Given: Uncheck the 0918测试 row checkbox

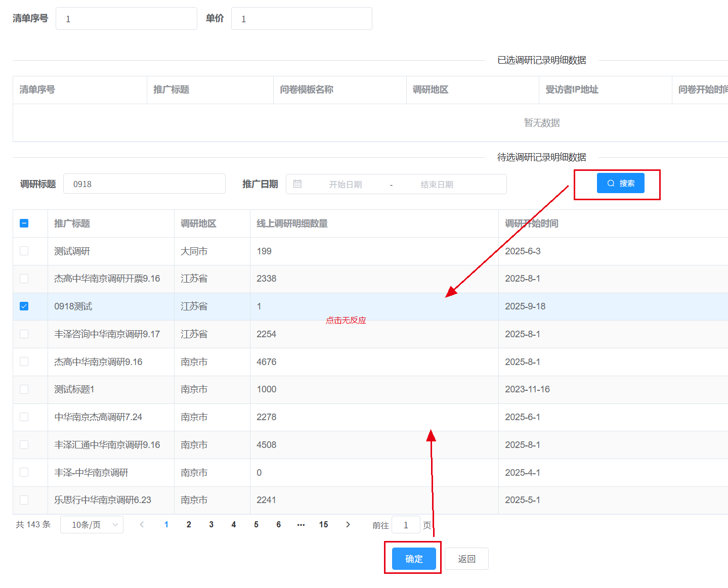Looking at the screenshot, I should 24,306.
